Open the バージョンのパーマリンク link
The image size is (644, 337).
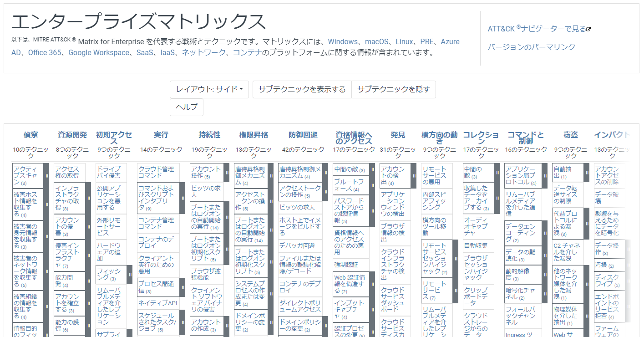pos(532,47)
